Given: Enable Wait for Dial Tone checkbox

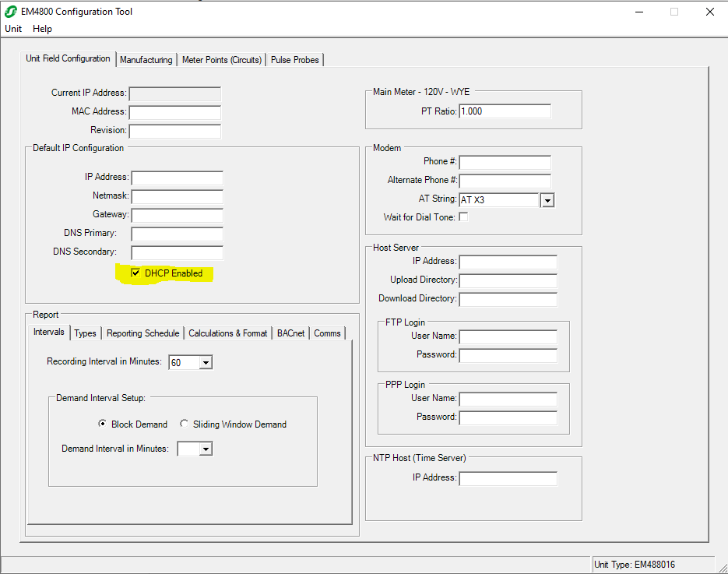Looking at the screenshot, I should 463,217.
